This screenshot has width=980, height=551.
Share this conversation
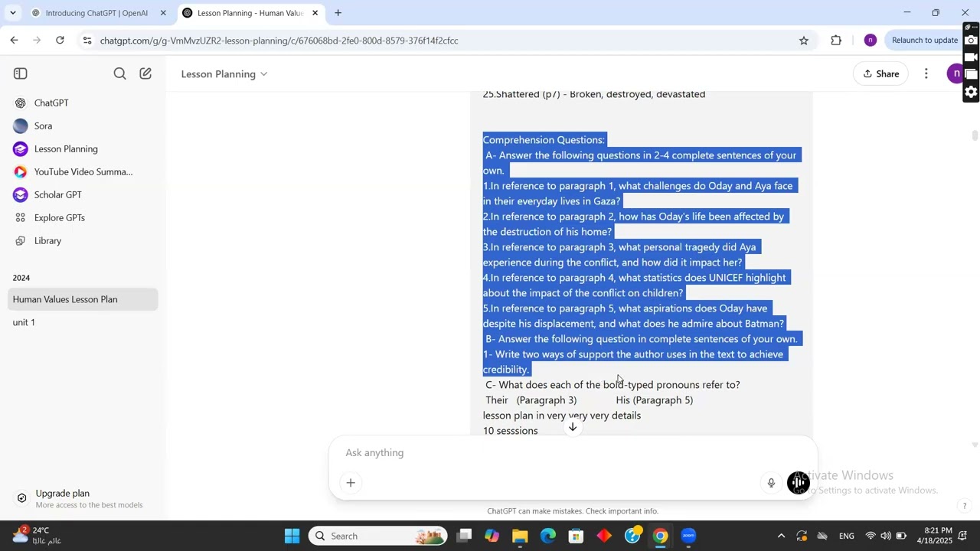pyautogui.click(x=880, y=73)
